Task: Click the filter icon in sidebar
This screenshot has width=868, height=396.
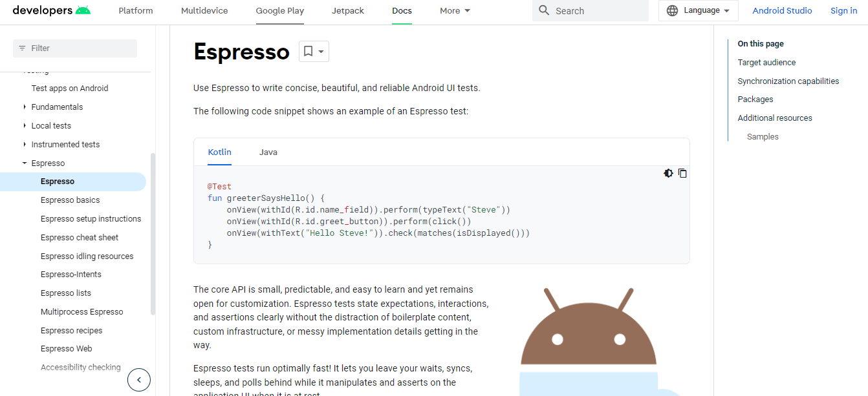Action: click(23, 48)
